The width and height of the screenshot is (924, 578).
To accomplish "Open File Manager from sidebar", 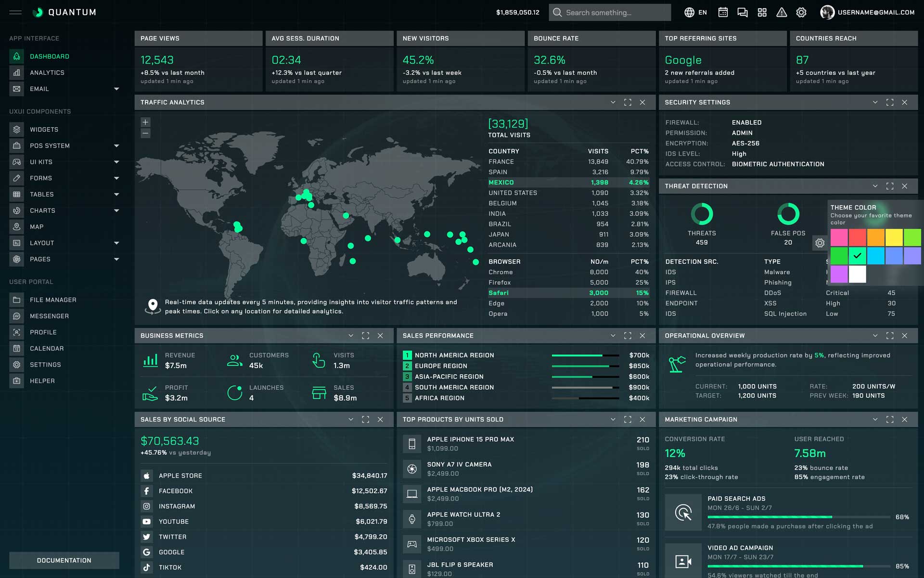I will coord(53,300).
